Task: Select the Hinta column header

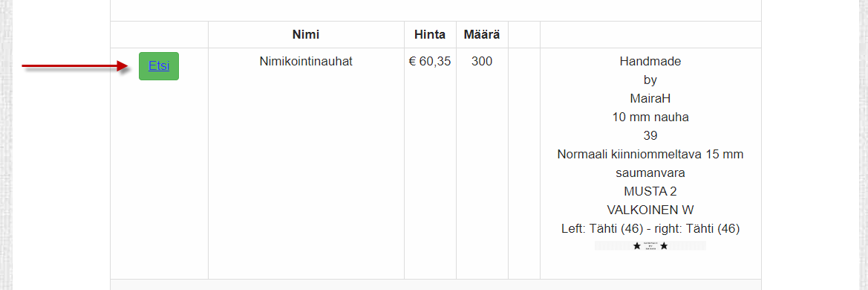Action: (x=430, y=34)
